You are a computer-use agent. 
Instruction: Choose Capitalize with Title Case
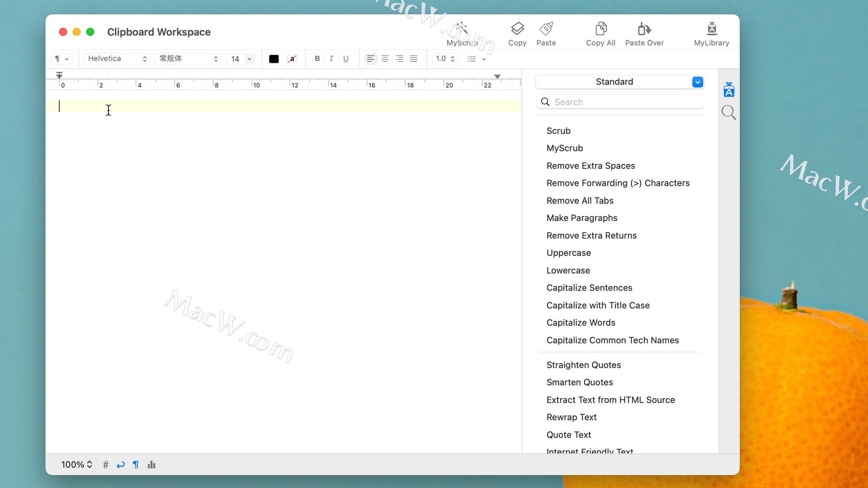pos(598,305)
